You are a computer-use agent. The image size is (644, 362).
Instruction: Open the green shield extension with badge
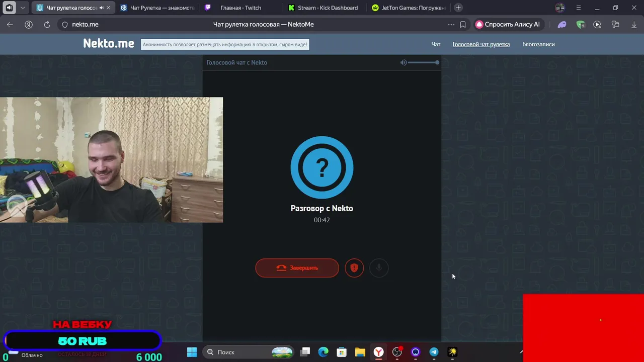(x=581, y=24)
